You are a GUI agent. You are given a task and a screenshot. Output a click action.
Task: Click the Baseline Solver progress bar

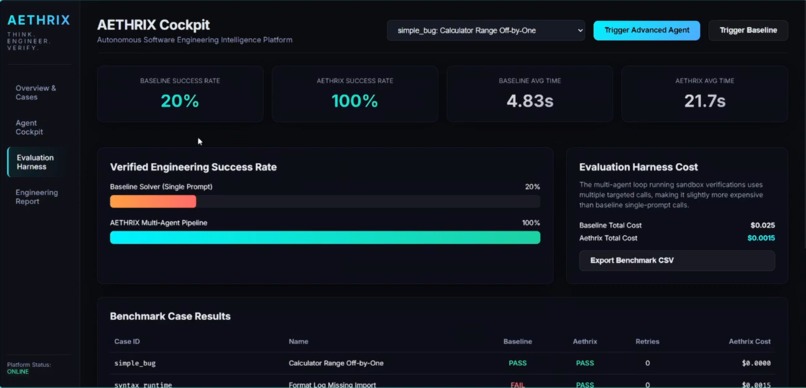pyautogui.click(x=325, y=201)
